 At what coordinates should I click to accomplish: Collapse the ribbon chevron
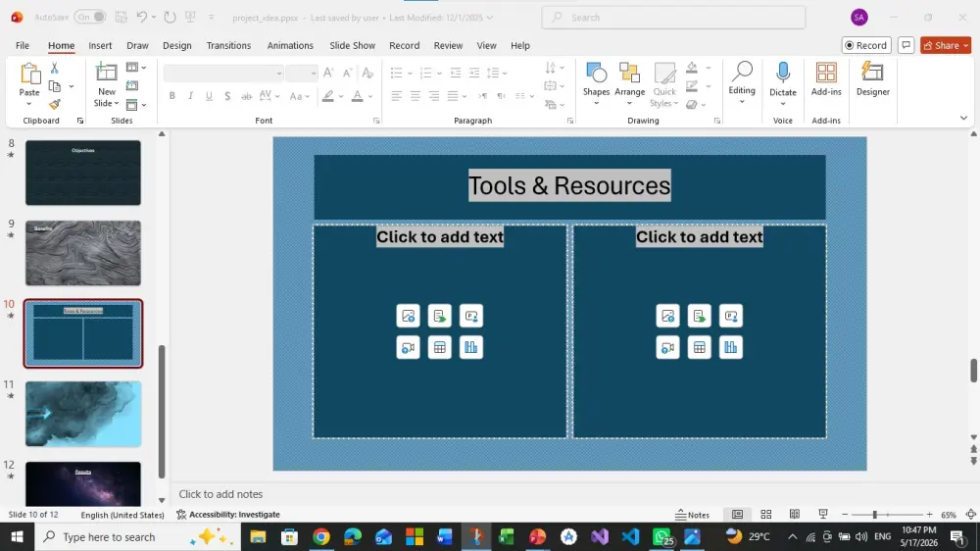(x=963, y=118)
